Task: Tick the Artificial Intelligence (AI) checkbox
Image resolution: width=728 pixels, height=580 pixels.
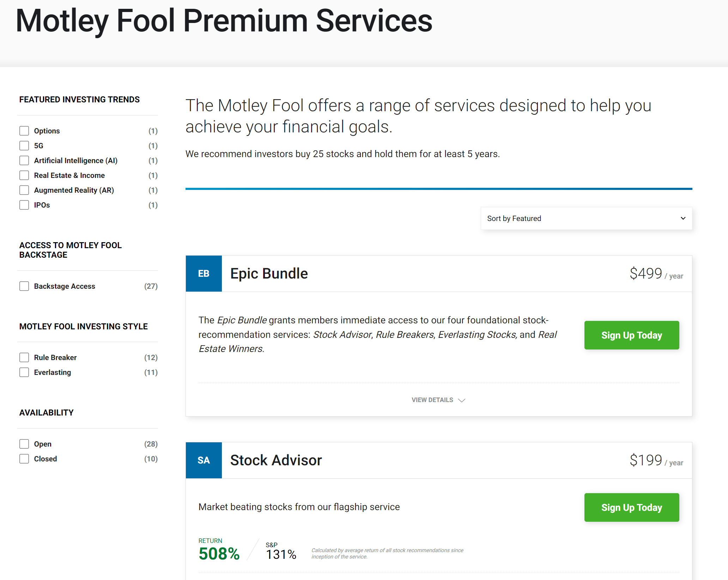Action: [24, 161]
